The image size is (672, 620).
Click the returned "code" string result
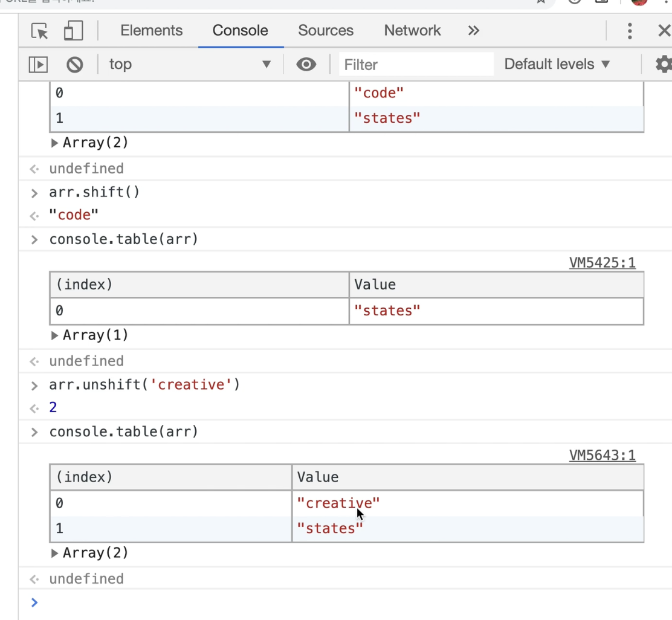coord(73,215)
